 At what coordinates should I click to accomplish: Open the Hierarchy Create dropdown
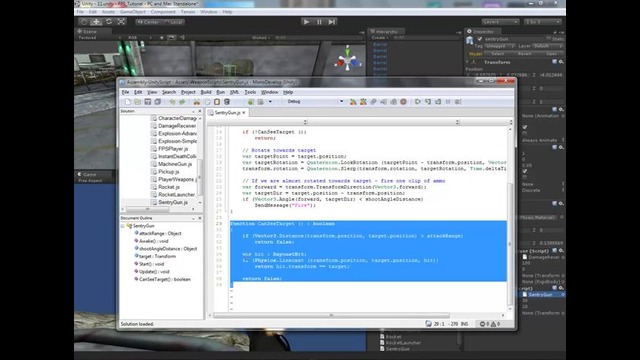(380, 38)
